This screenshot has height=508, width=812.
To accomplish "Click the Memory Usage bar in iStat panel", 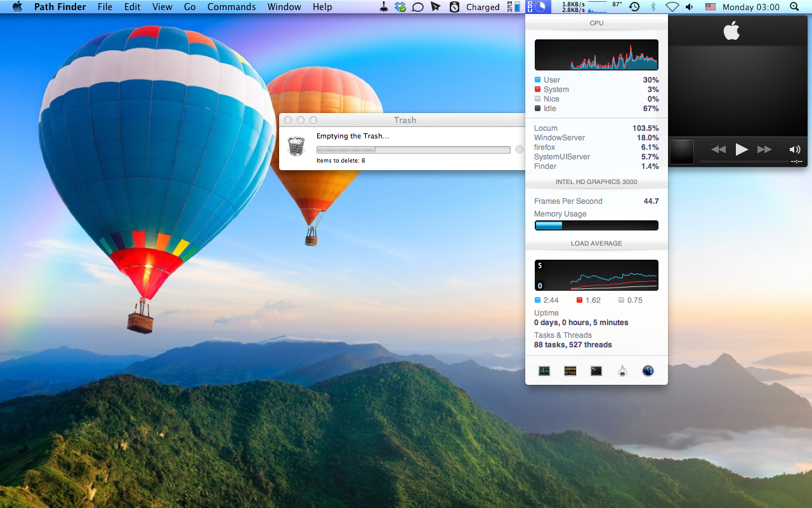I will coord(596,225).
